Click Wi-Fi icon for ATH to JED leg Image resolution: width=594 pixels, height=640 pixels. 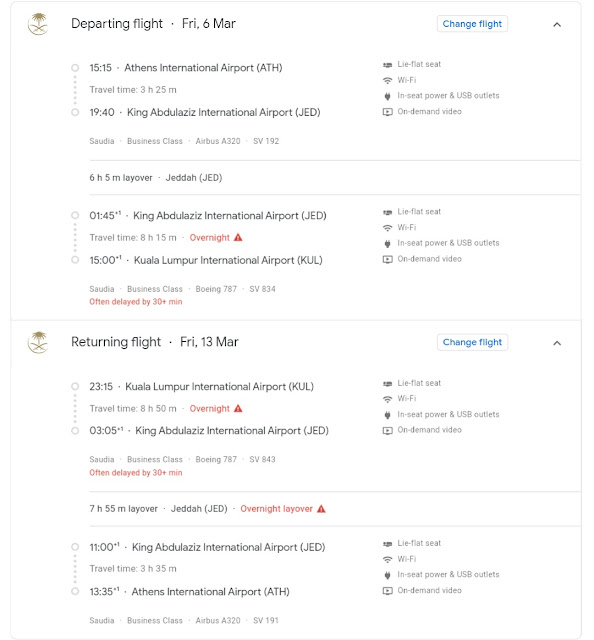387,80
